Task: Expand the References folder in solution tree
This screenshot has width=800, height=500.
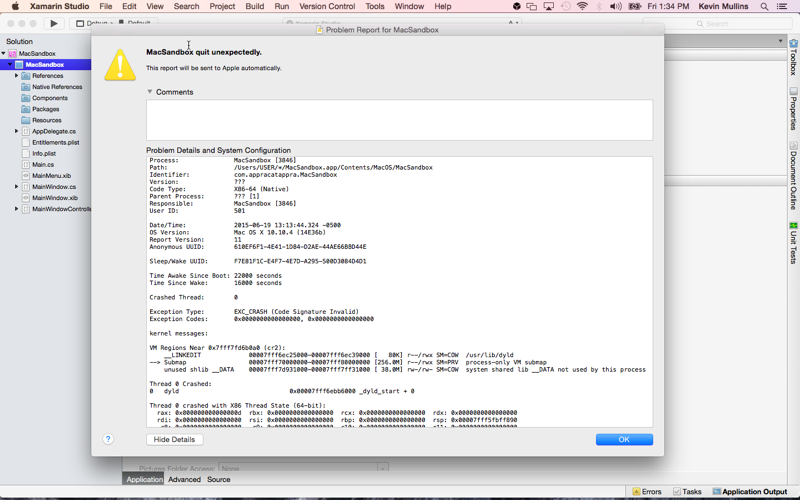Action: 16,76
